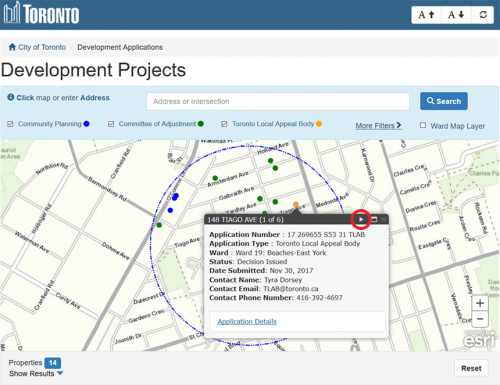The width and height of the screenshot is (500, 385).
Task: Close the 148 Tiago Ave popup
Action: [384, 219]
